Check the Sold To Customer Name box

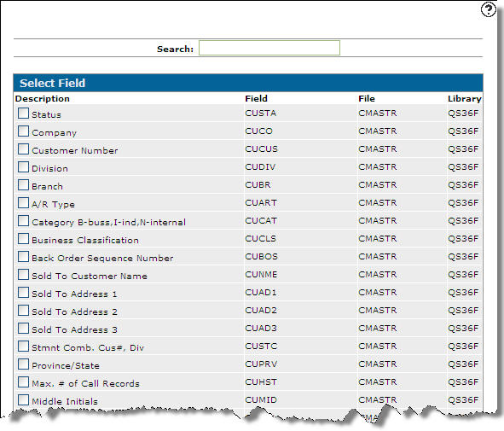[23, 274]
